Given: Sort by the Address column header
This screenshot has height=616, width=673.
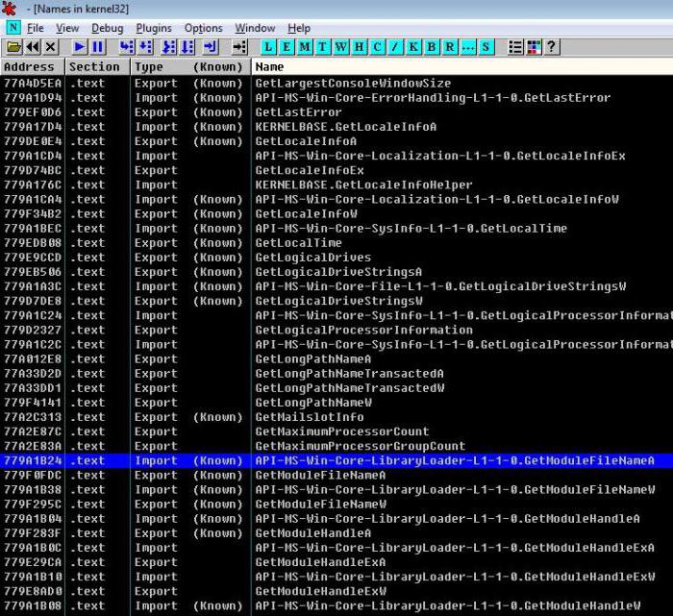Looking at the screenshot, I should click(33, 67).
